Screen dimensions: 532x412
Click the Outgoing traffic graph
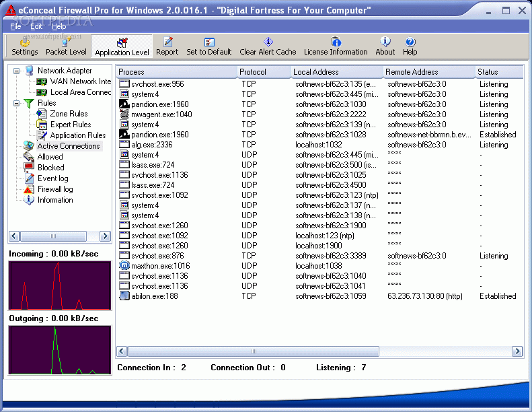[x=60, y=350]
